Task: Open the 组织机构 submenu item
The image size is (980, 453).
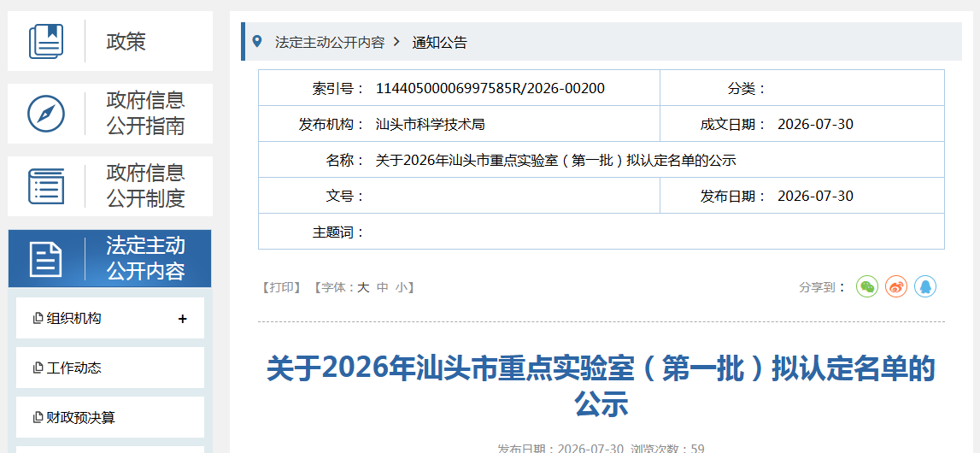Action: click(110, 318)
